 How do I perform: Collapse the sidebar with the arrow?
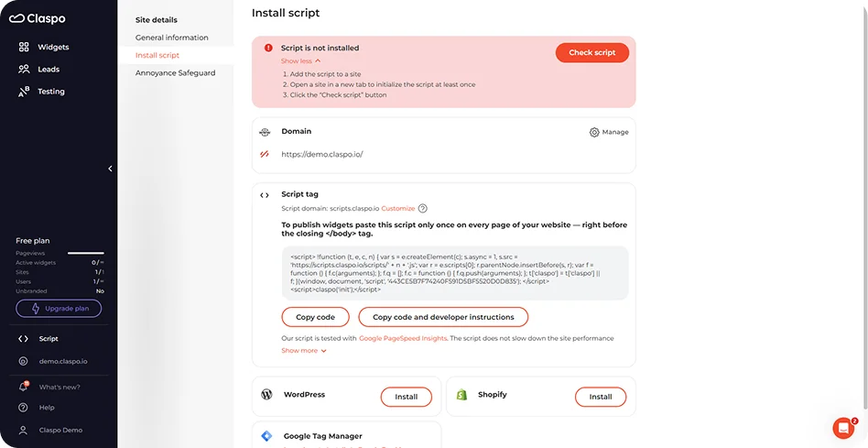tap(110, 169)
